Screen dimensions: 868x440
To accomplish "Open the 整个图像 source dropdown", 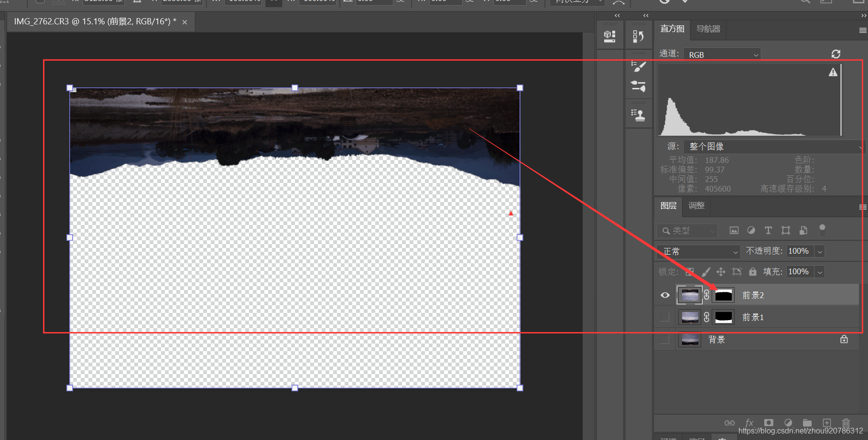I will (x=774, y=147).
